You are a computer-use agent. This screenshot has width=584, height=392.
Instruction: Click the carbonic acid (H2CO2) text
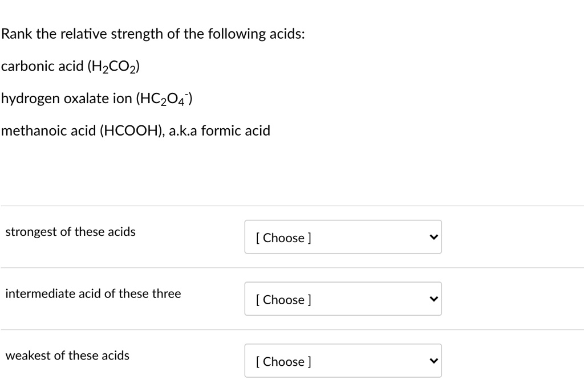point(70,66)
